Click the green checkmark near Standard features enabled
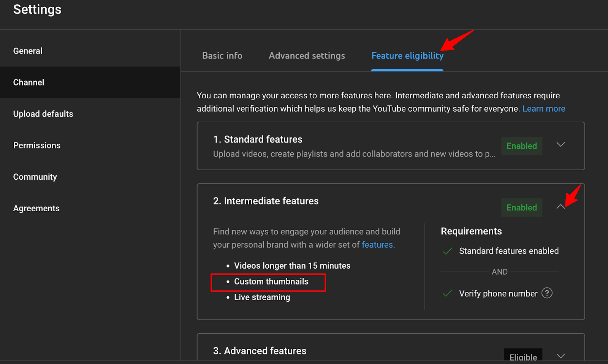 click(447, 251)
